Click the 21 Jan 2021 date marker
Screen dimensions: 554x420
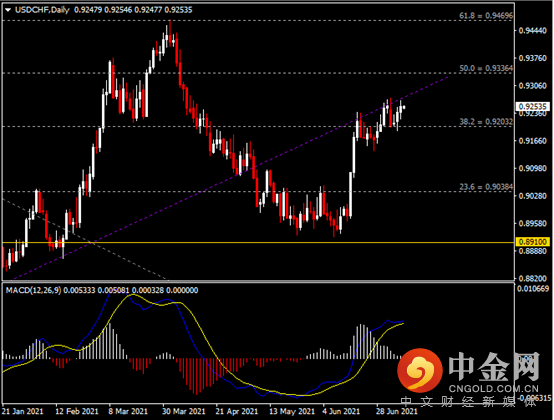coord(23,412)
